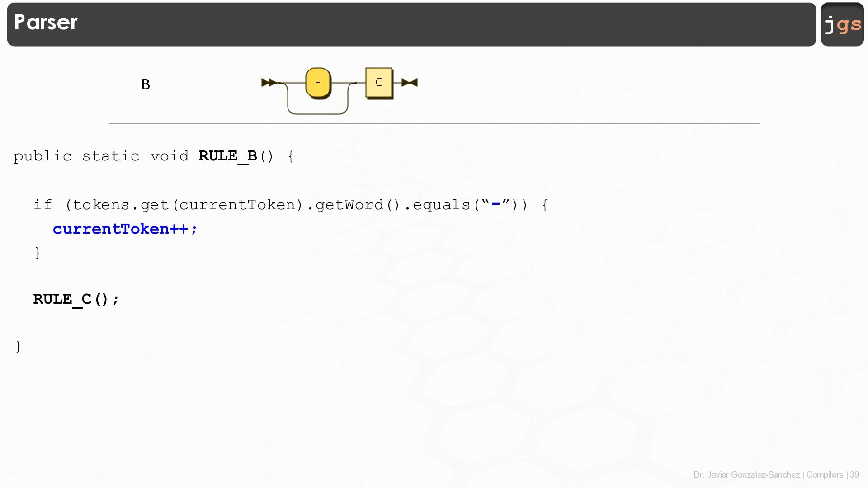This screenshot has height=488, width=868.
Task: Click the jgs logo in the corner
Action: pyautogui.click(x=842, y=24)
